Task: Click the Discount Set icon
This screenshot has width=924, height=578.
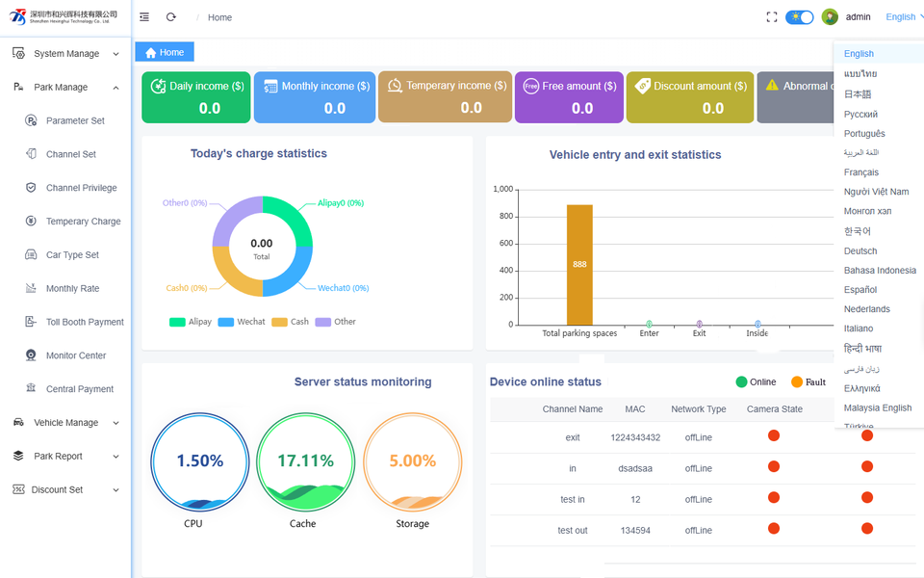Action: tap(19, 489)
